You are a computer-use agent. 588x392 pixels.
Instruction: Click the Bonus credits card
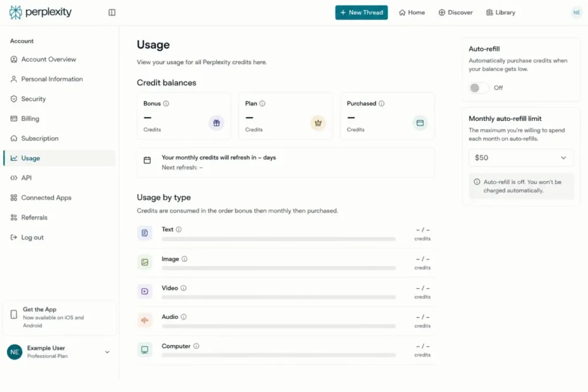pyautogui.click(x=184, y=116)
